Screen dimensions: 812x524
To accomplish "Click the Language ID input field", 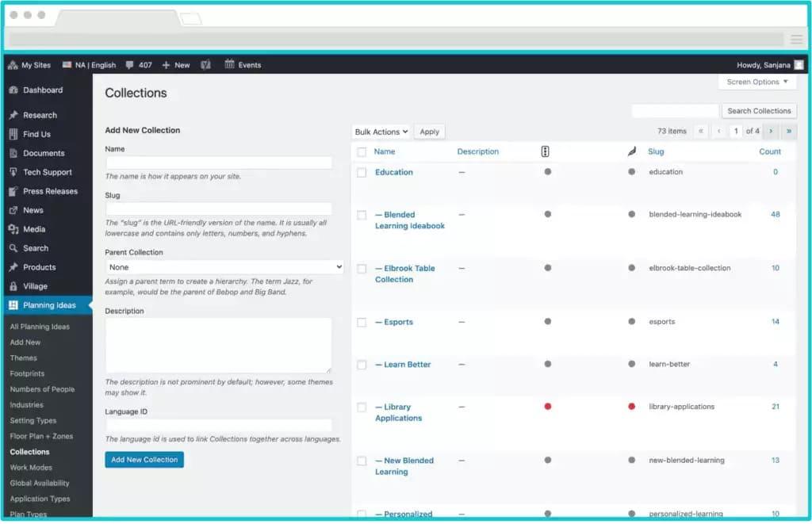I will [219, 426].
